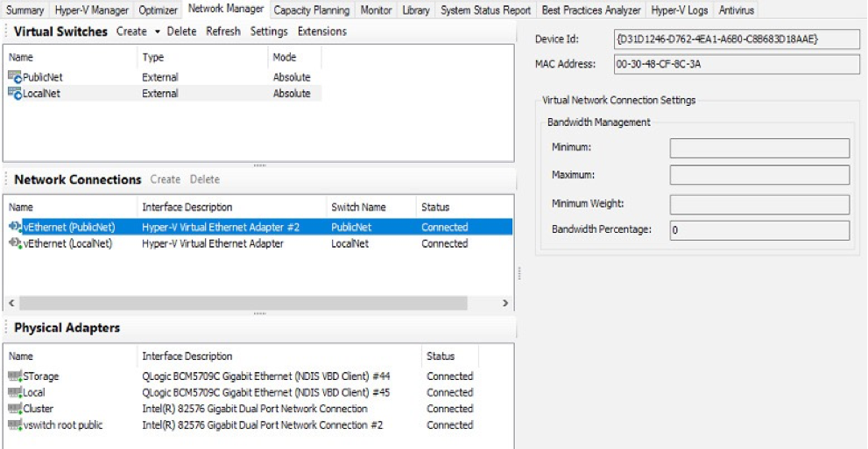The height and width of the screenshot is (449, 868).
Task: Click the MAC Address field
Action: pos(723,64)
